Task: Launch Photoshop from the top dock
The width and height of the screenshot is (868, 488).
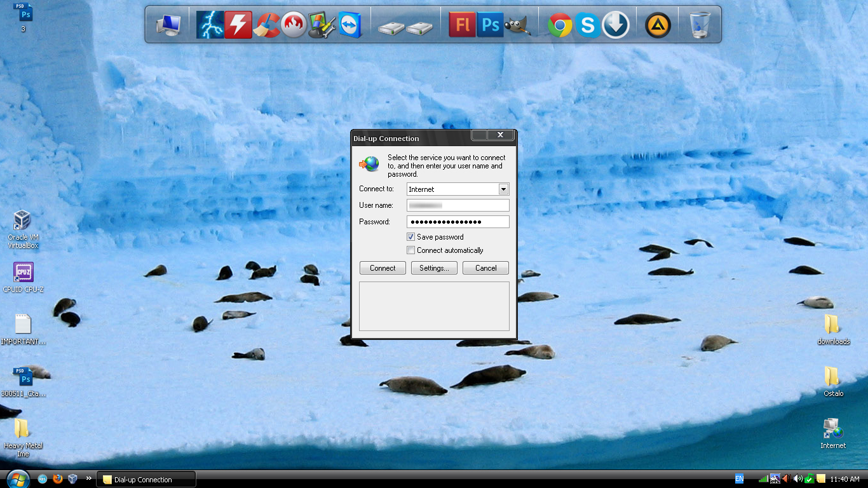Action: point(490,25)
